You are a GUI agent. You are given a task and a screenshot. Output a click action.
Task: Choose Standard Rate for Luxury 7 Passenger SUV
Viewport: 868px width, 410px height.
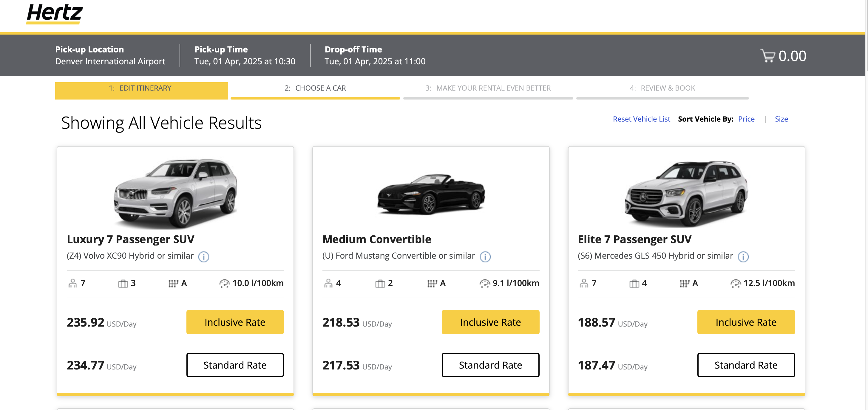click(x=235, y=365)
